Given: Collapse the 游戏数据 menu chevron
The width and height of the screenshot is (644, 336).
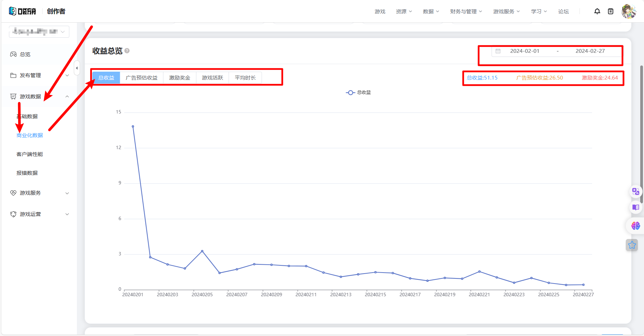Looking at the screenshot, I should click(67, 97).
